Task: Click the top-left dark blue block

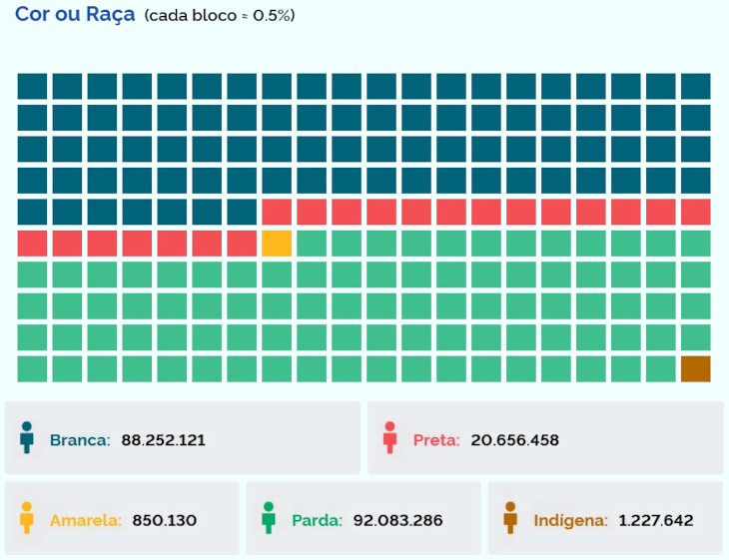Action: coord(32,86)
